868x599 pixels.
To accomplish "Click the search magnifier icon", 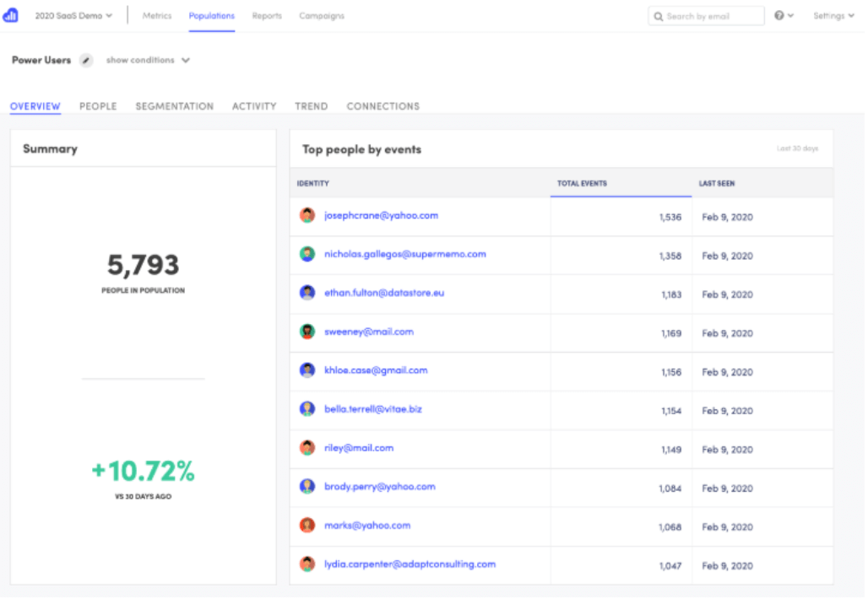I will click(x=659, y=17).
